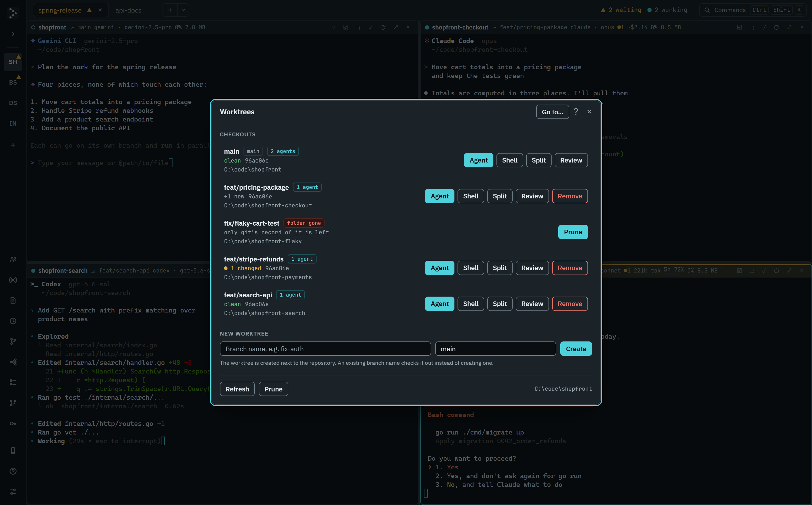This screenshot has width=812, height=505.
Task: Click Review for feat/stripe-refunds worktree
Action: click(x=532, y=268)
